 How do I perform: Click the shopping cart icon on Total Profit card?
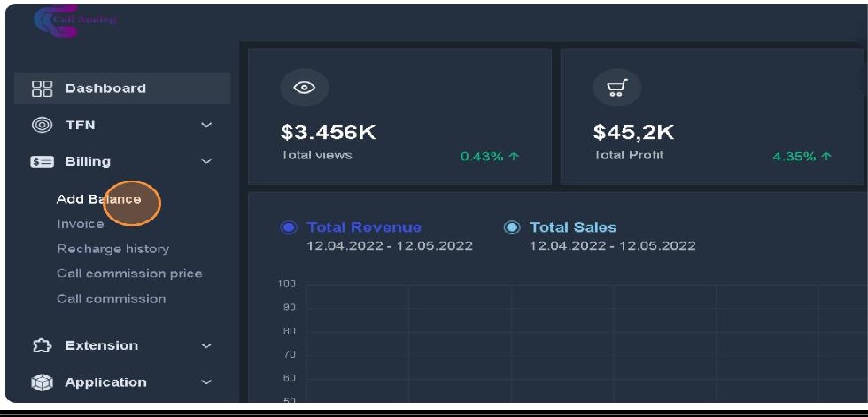(616, 88)
